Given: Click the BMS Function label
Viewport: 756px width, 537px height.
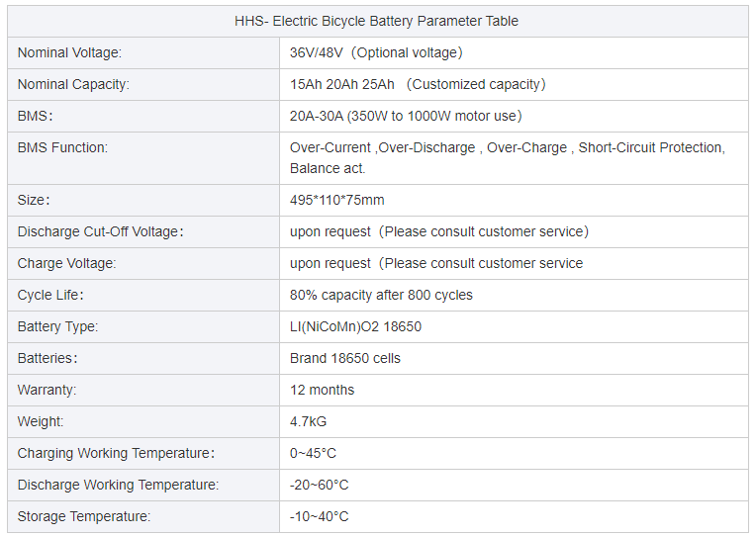Looking at the screenshot, I should [x=62, y=147].
